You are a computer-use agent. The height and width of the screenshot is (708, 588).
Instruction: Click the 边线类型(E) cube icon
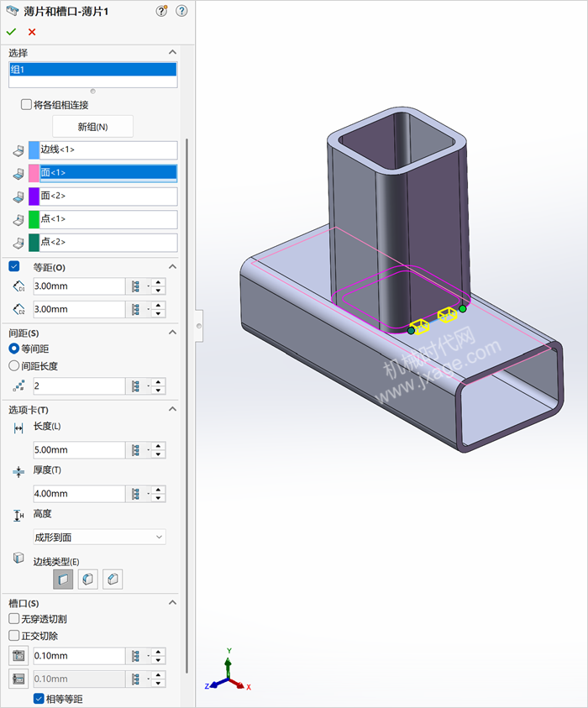tap(18, 558)
